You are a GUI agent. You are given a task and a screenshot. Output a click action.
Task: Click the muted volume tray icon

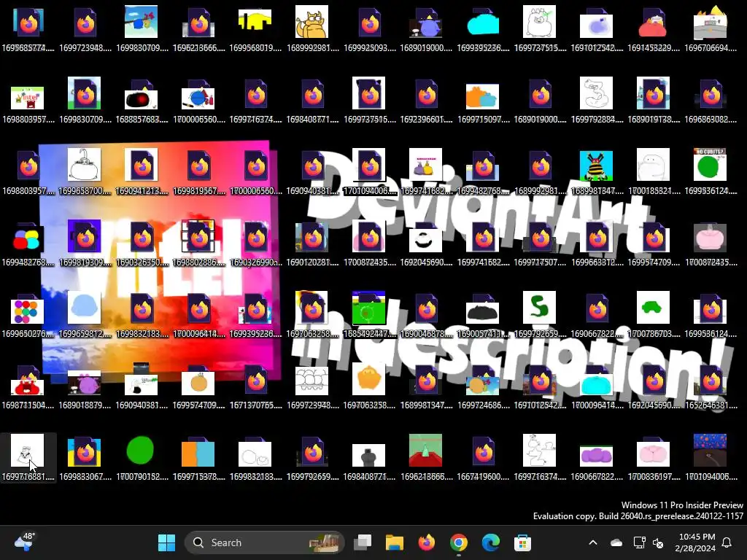[659, 542]
